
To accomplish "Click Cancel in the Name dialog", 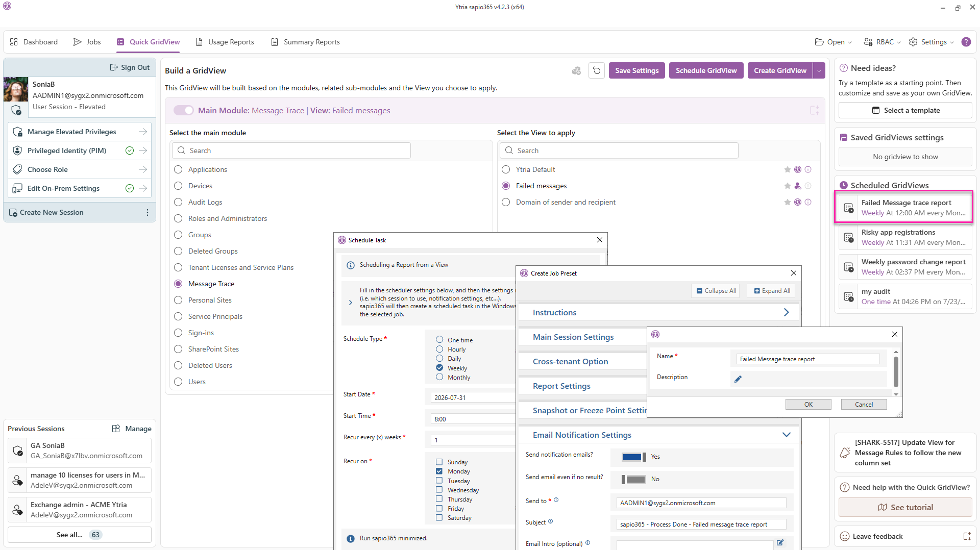I will (x=864, y=404).
